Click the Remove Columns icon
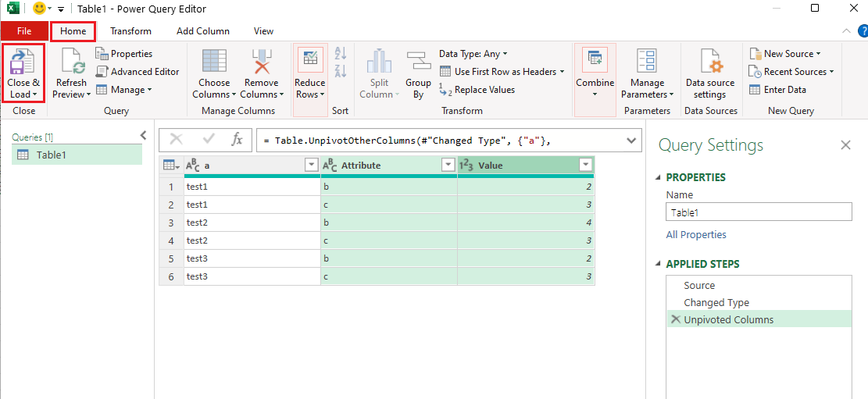Viewport: 868px width, 399px height. click(261, 62)
